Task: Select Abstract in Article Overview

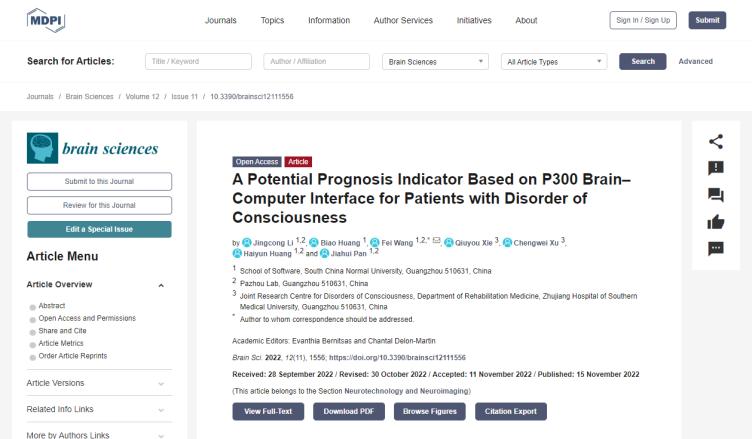Action: click(x=52, y=306)
